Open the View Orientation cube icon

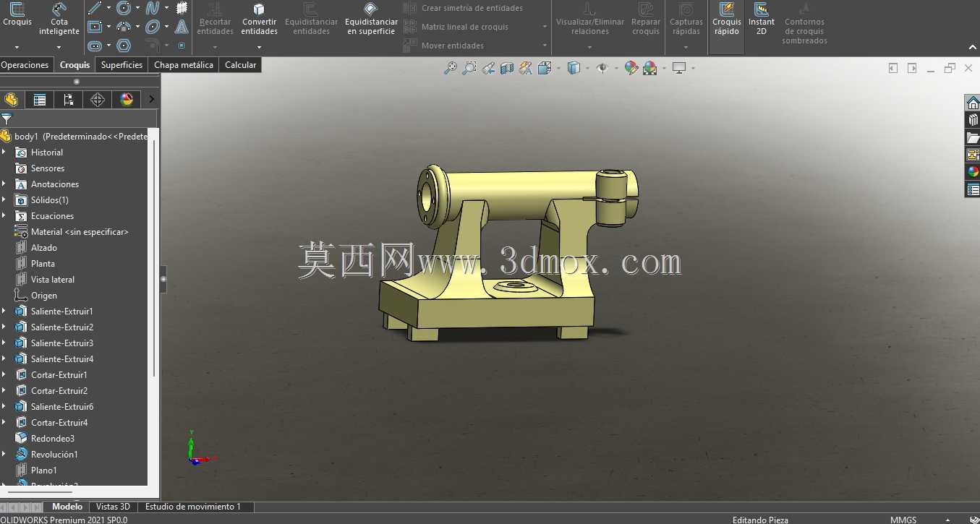[545, 68]
